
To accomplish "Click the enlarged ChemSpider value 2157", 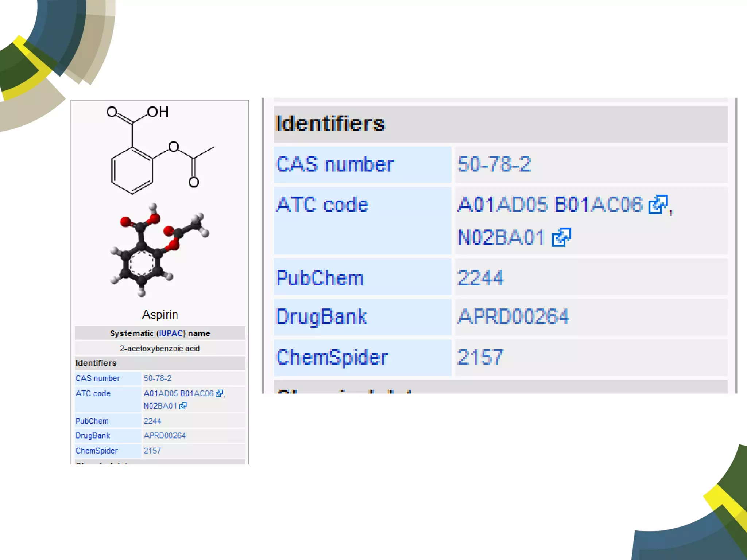I will (x=480, y=357).
